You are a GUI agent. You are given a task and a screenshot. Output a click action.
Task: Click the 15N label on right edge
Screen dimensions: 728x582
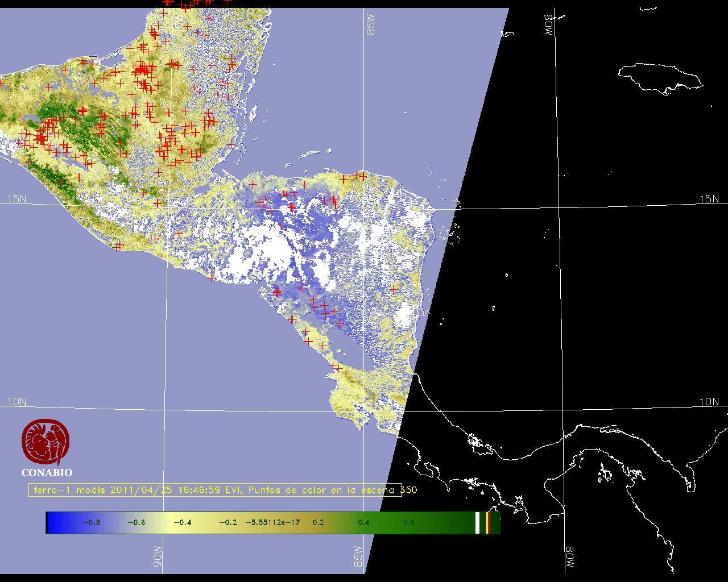(x=709, y=199)
